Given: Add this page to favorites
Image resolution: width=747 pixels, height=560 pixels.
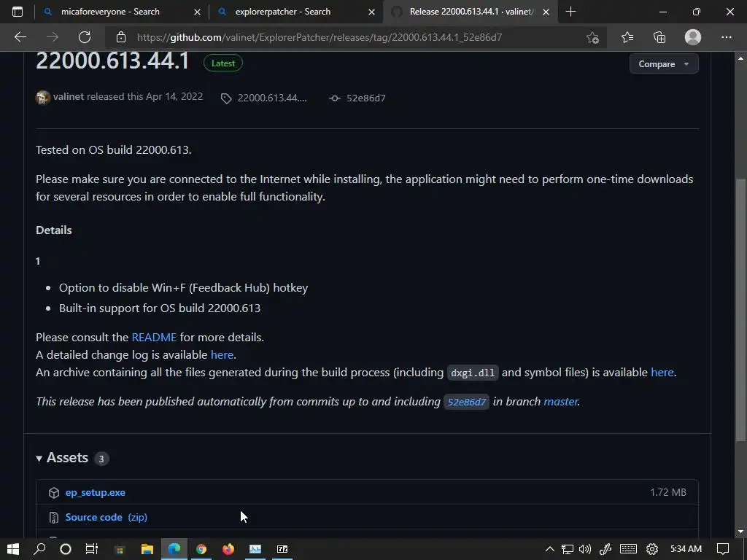Looking at the screenshot, I should point(592,37).
